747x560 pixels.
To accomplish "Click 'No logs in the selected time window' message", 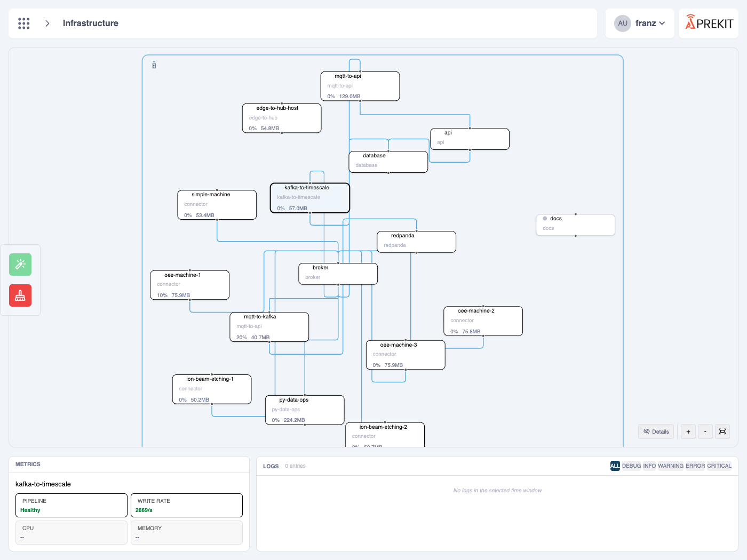I will tap(497, 490).
